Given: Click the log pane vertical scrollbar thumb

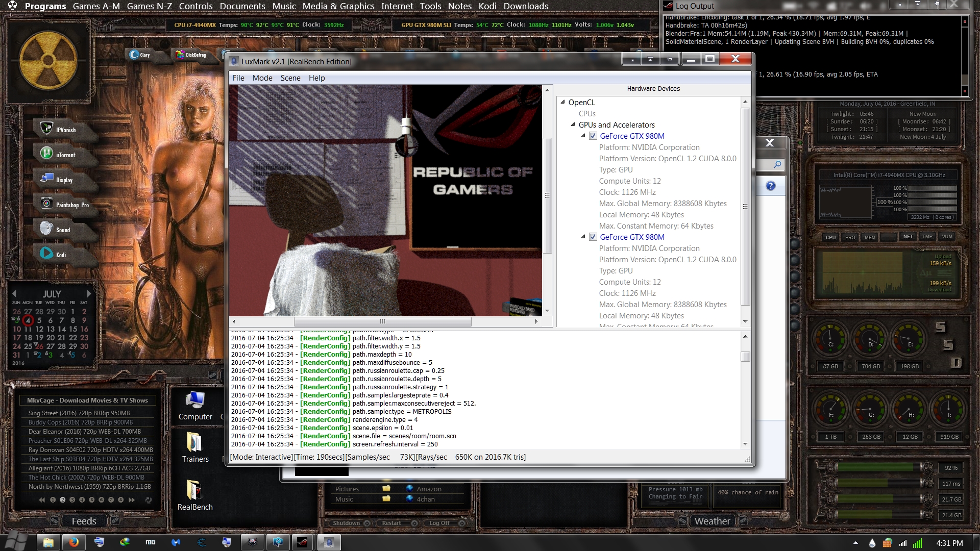Looking at the screenshot, I should [745, 356].
